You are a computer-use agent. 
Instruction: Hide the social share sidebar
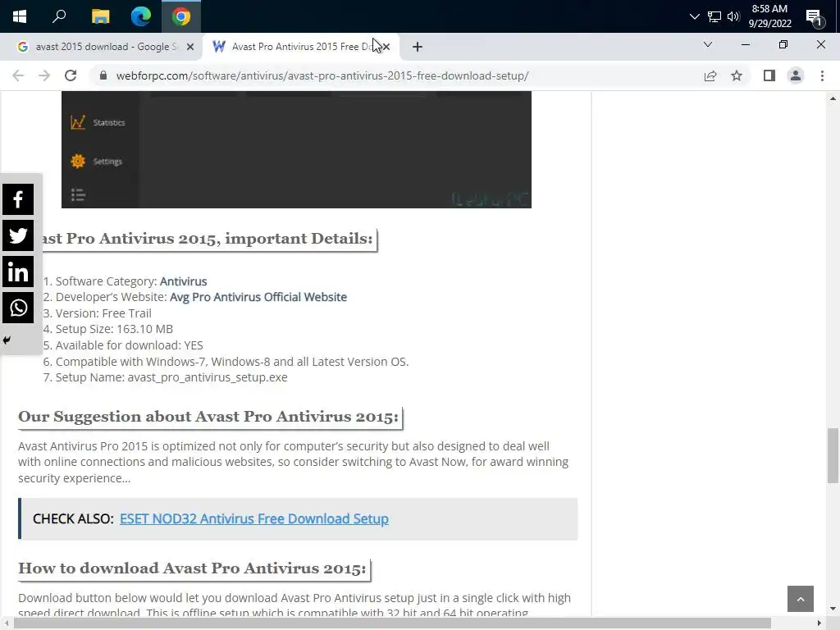pos(7,340)
